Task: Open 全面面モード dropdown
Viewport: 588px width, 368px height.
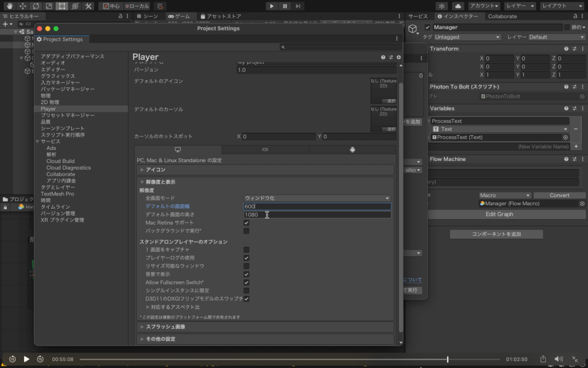Action: pyautogui.click(x=317, y=198)
